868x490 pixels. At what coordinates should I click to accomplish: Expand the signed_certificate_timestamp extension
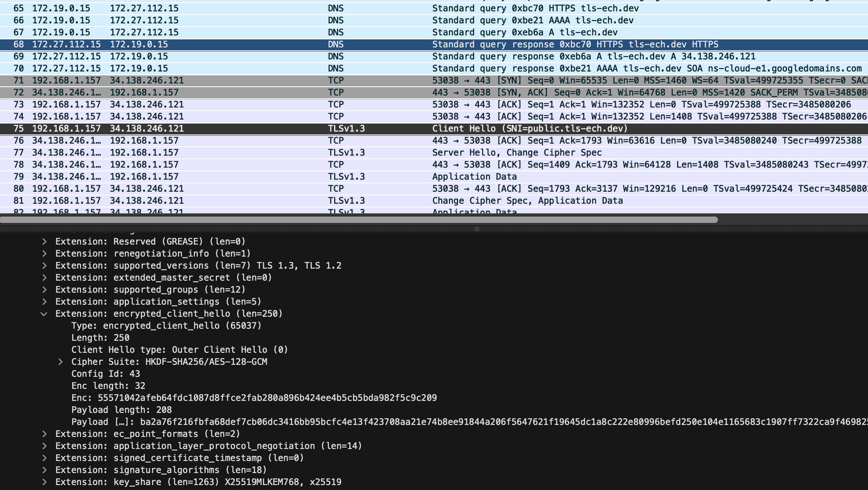pyautogui.click(x=44, y=457)
